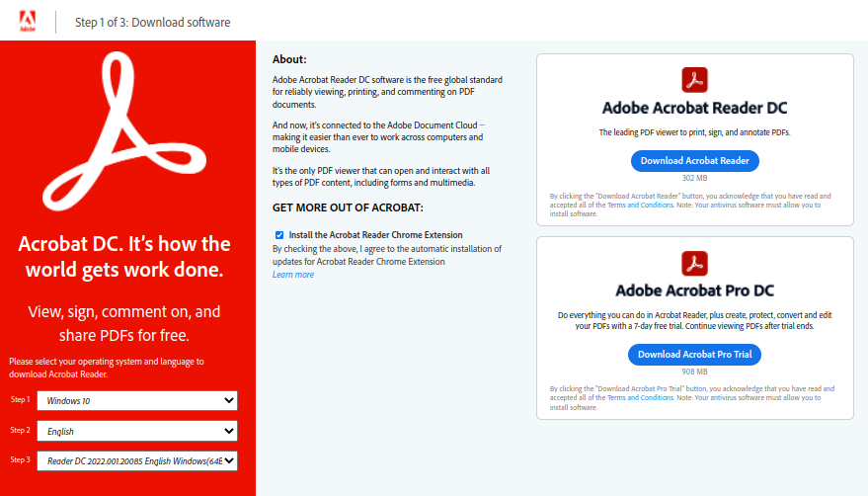This screenshot has height=496, width=868.
Task: Click the 'Step 2' label beside language dropdown
Action: (x=21, y=430)
